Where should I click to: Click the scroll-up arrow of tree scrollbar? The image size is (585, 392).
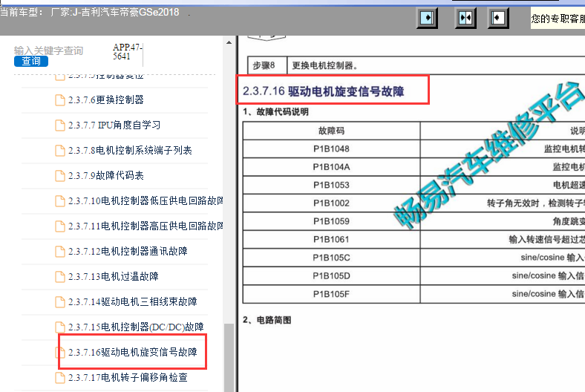(x=229, y=42)
